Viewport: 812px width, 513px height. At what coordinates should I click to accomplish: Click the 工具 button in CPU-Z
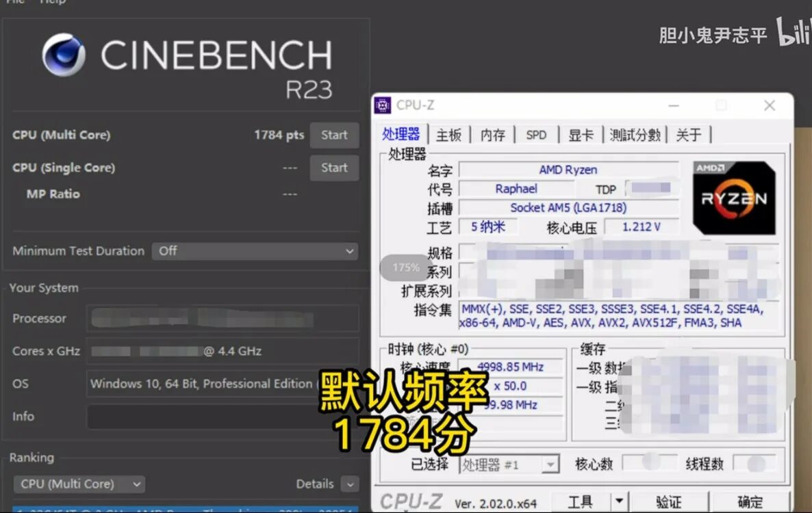pyautogui.click(x=580, y=501)
